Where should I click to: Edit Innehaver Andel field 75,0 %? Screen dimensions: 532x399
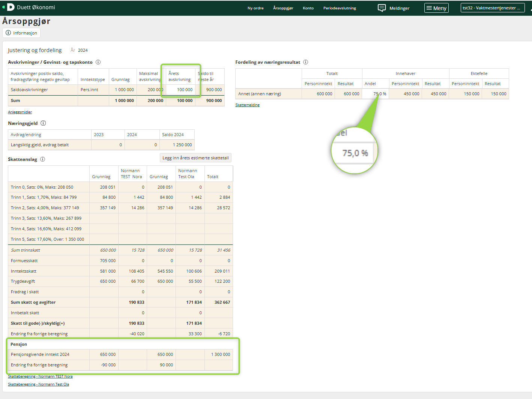coord(375,94)
